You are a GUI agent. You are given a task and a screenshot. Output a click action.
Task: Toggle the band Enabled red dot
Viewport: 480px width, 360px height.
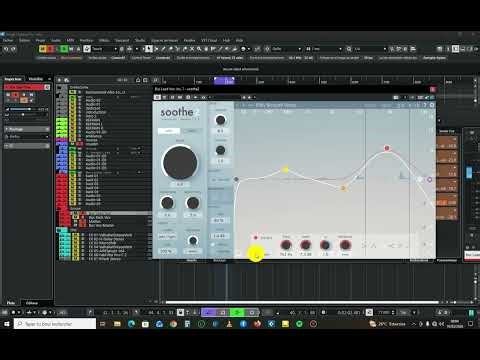click(x=256, y=238)
